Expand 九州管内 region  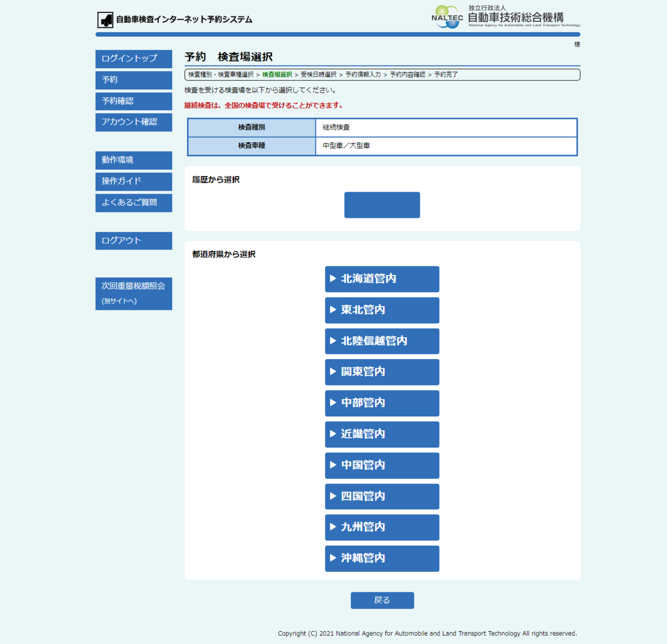[382, 527]
